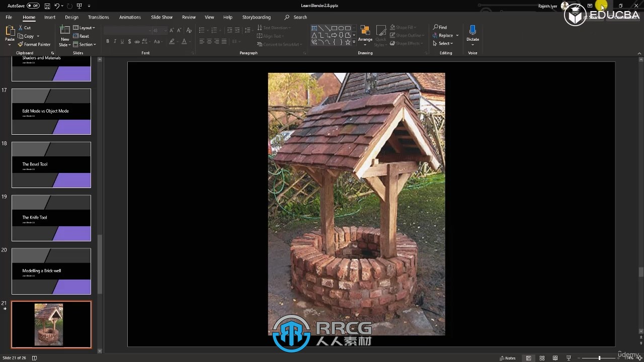Open Customize Quick Access Toolbar dropdown
Image resolution: width=644 pixels, height=362 pixels.
tap(89, 6)
